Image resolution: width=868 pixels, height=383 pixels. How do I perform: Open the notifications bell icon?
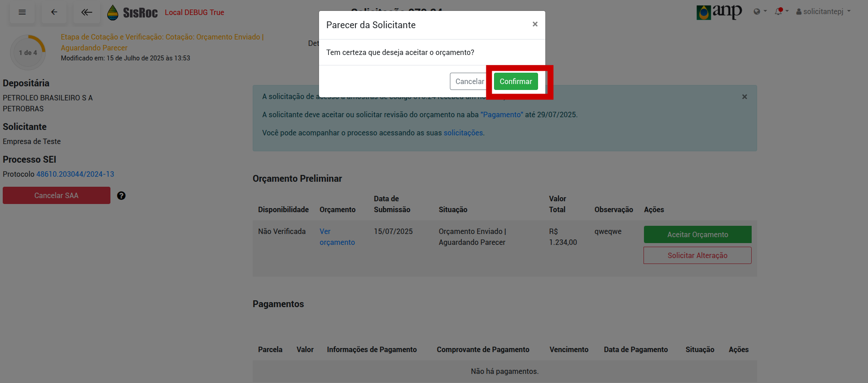pos(779,11)
